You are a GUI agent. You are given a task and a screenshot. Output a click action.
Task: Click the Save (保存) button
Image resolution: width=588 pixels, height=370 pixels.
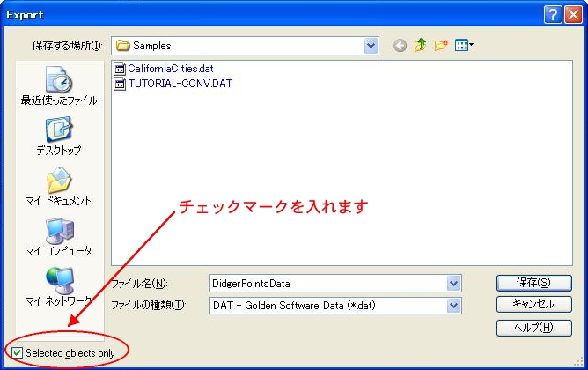(x=534, y=283)
